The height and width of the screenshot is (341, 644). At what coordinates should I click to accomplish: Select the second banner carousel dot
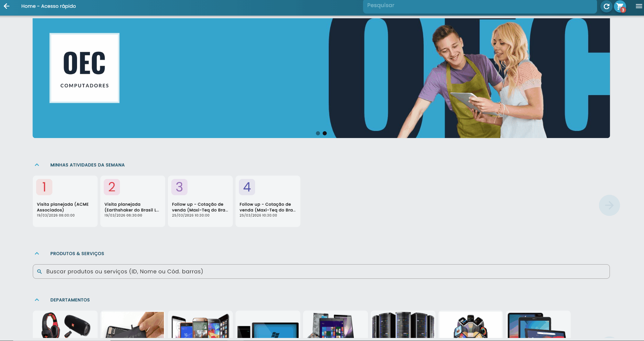[x=325, y=133]
